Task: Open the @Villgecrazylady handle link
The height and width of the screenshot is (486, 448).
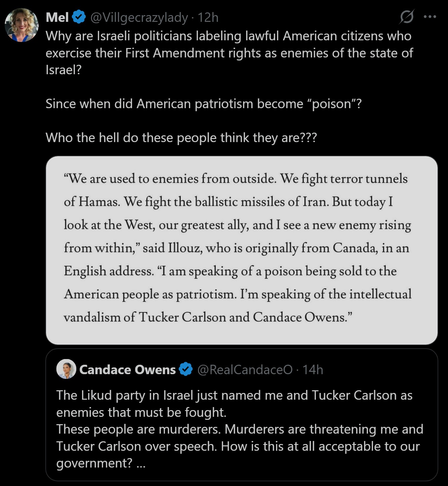Action: coord(139,17)
